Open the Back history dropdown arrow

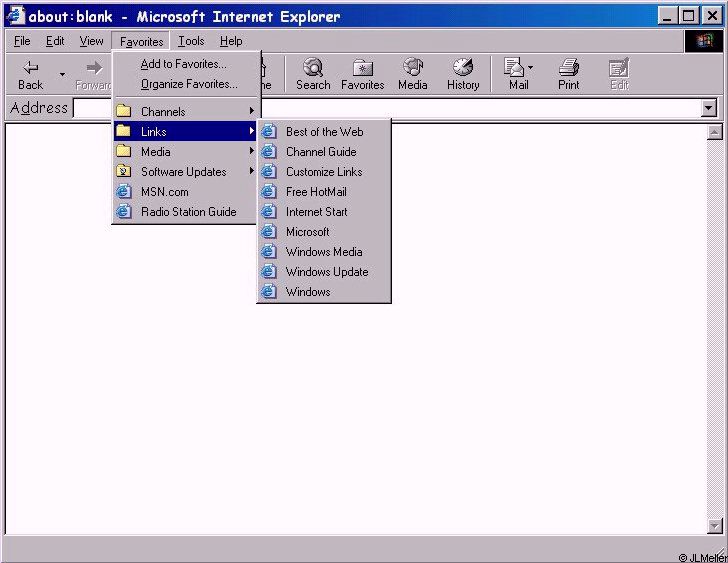pos(62,74)
